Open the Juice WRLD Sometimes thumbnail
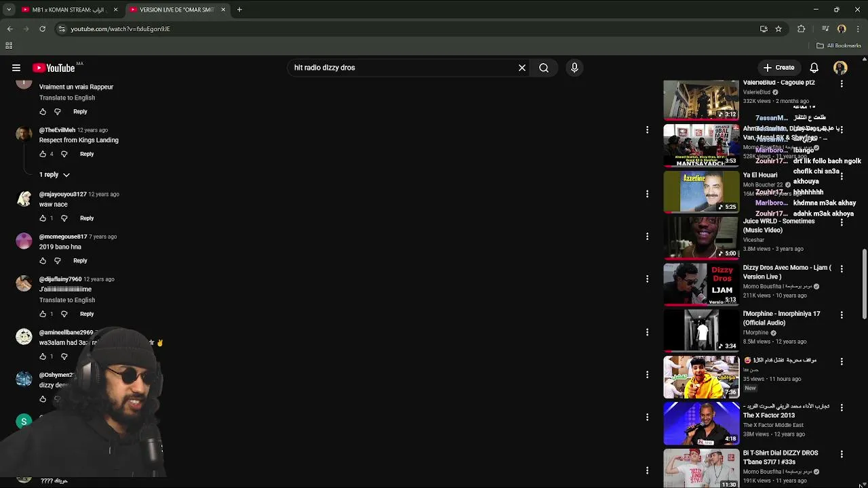The height and width of the screenshot is (488, 868). pos(701,238)
